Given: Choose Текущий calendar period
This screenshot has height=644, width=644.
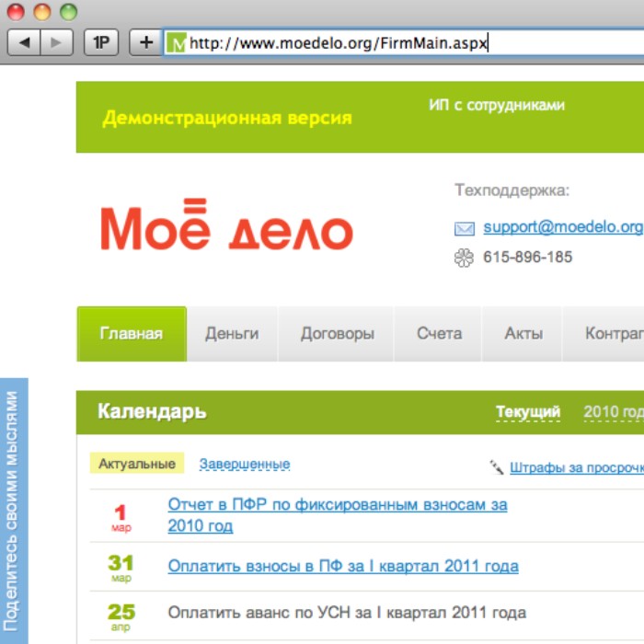Looking at the screenshot, I should (528, 412).
